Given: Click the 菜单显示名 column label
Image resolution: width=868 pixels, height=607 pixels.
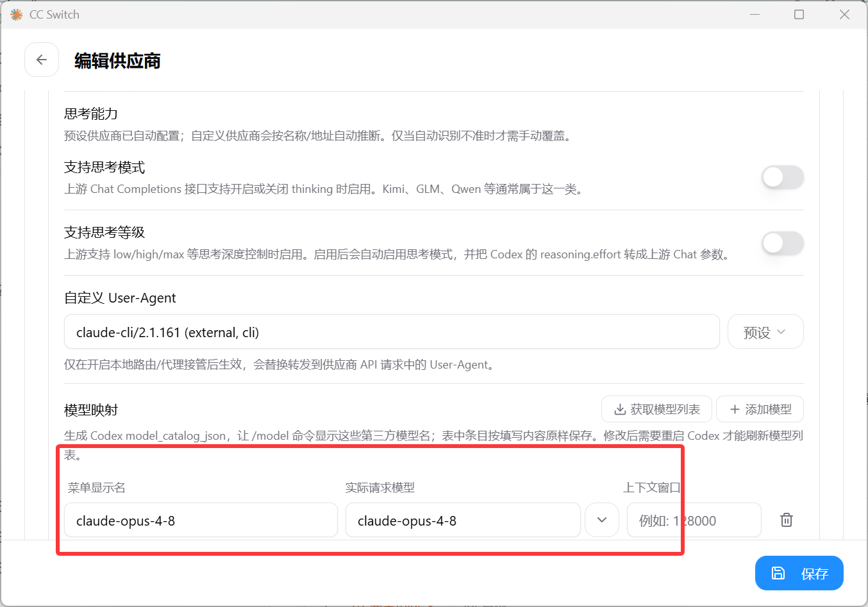Looking at the screenshot, I should (97, 488).
